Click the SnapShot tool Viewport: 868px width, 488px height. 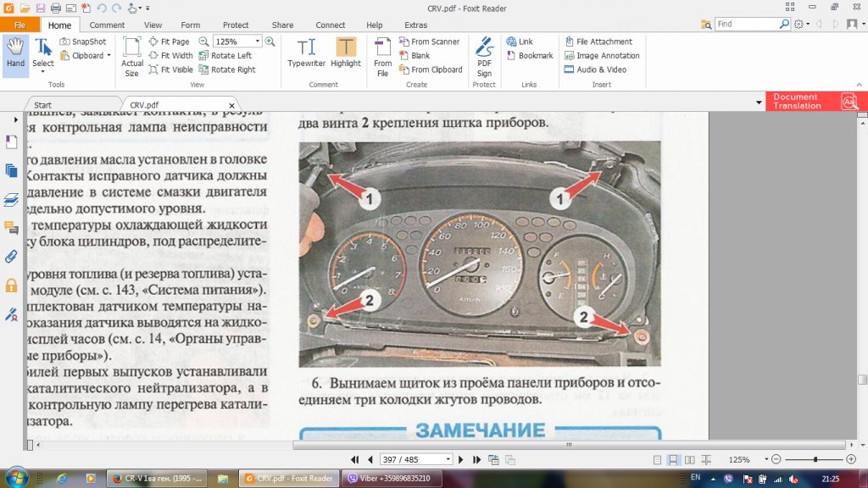click(x=83, y=42)
